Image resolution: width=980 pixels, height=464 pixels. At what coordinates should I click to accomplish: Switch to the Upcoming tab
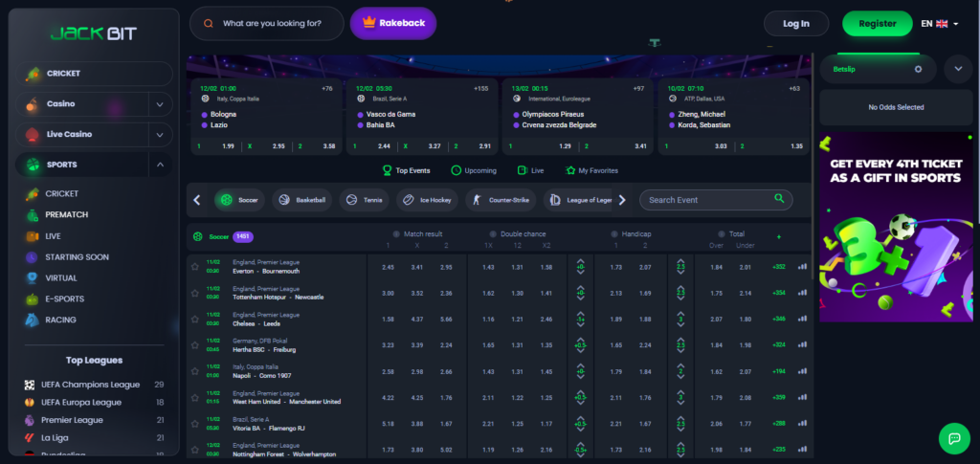473,170
